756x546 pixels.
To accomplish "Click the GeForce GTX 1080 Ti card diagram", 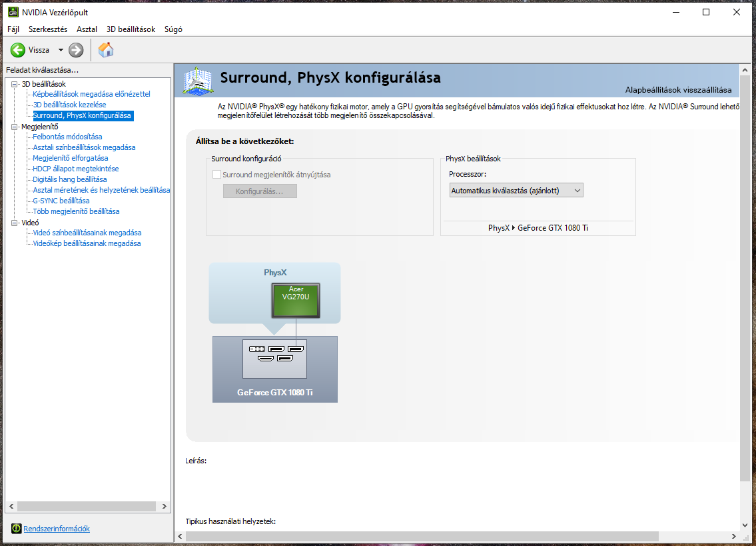I will (275, 369).
